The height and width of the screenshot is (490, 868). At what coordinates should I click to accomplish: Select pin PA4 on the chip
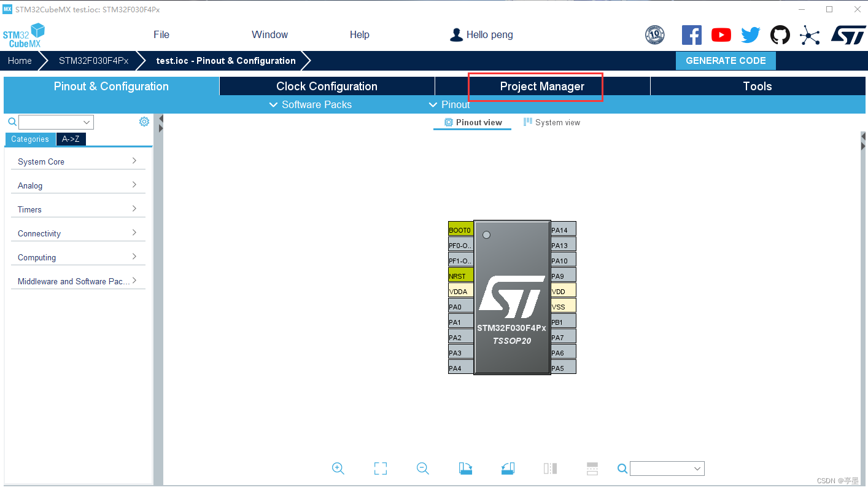[x=461, y=367]
